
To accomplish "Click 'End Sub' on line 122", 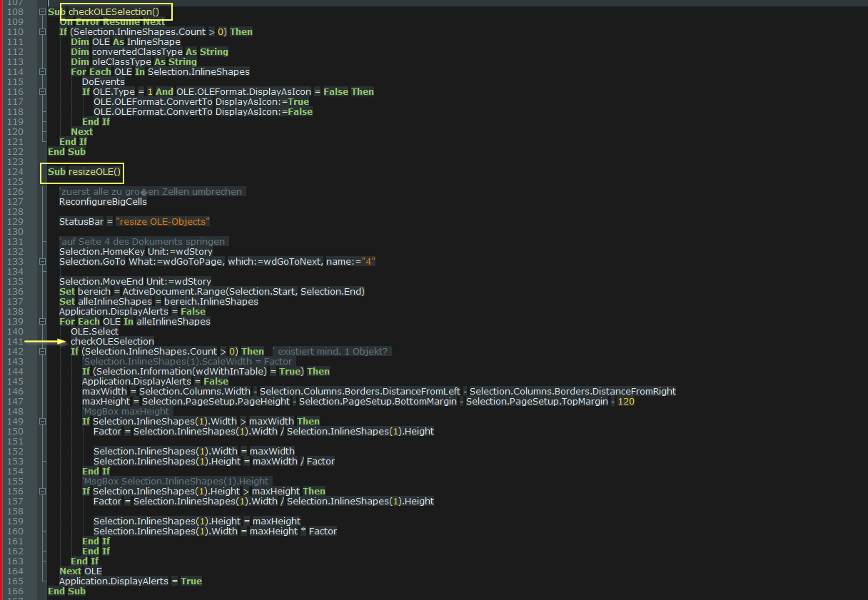I will [66, 152].
